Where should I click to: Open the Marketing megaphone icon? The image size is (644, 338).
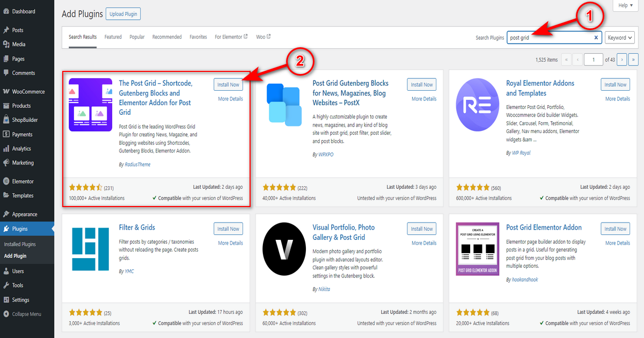[6, 163]
